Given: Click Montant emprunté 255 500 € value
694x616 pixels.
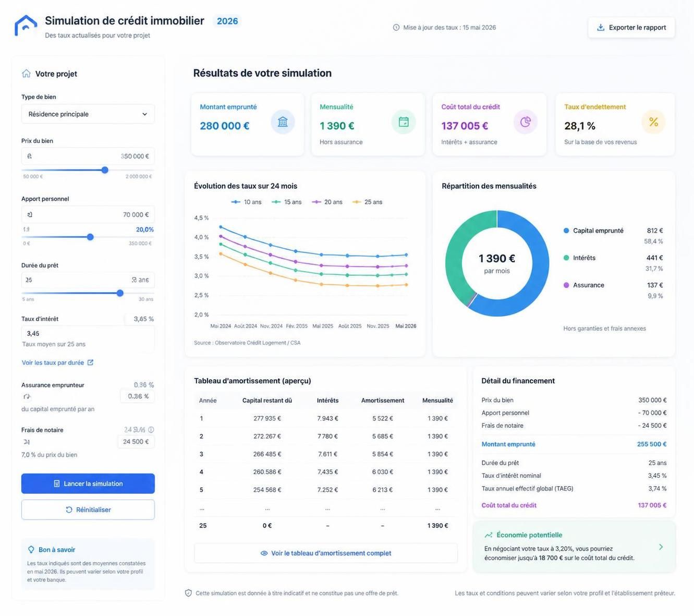Looking at the screenshot, I should [x=652, y=444].
